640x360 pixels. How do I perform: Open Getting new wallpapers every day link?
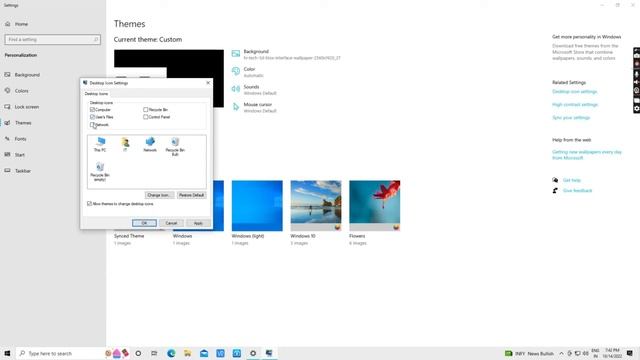coord(587,155)
